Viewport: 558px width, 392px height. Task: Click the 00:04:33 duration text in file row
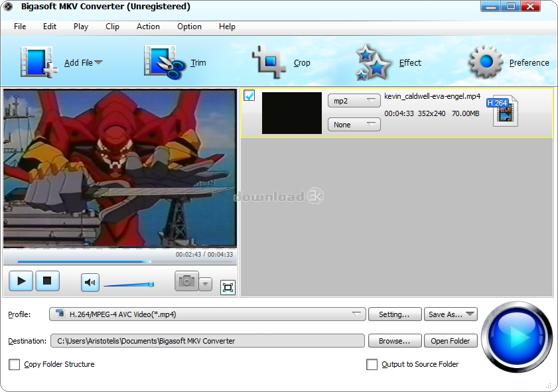click(x=399, y=113)
